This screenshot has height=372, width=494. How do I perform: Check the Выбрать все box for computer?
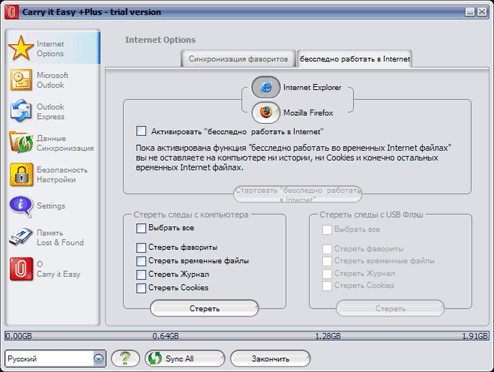141,228
